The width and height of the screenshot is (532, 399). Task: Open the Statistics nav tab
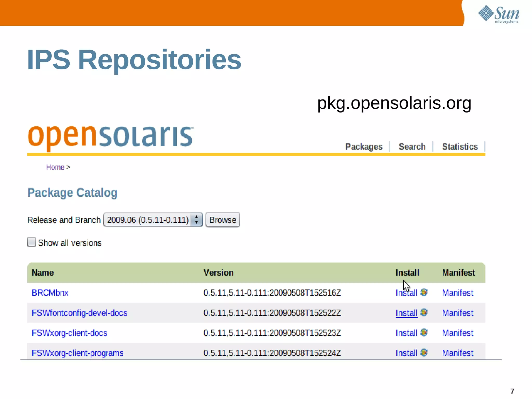pyautogui.click(x=460, y=147)
